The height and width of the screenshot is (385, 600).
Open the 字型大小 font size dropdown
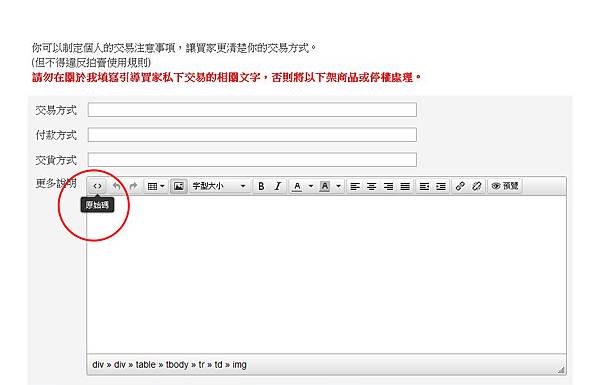219,186
